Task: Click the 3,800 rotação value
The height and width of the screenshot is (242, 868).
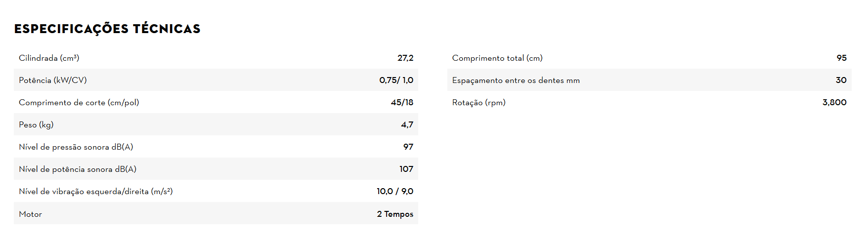Action: tap(834, 102)
